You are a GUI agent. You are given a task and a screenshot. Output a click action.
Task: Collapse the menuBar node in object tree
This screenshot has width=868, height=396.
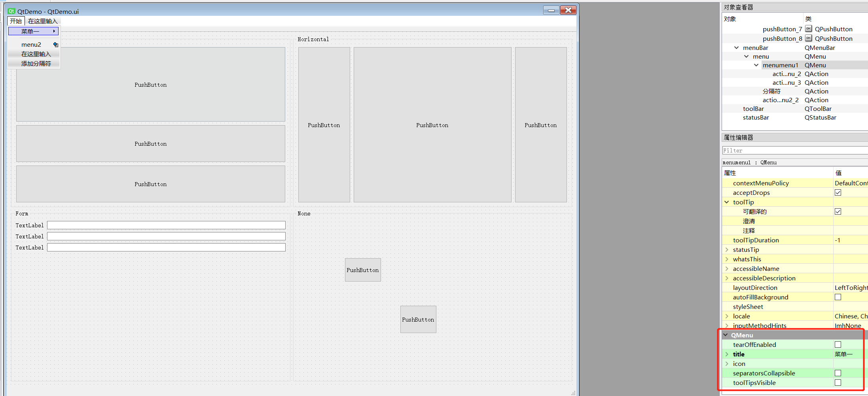click(x=736, y=48)
